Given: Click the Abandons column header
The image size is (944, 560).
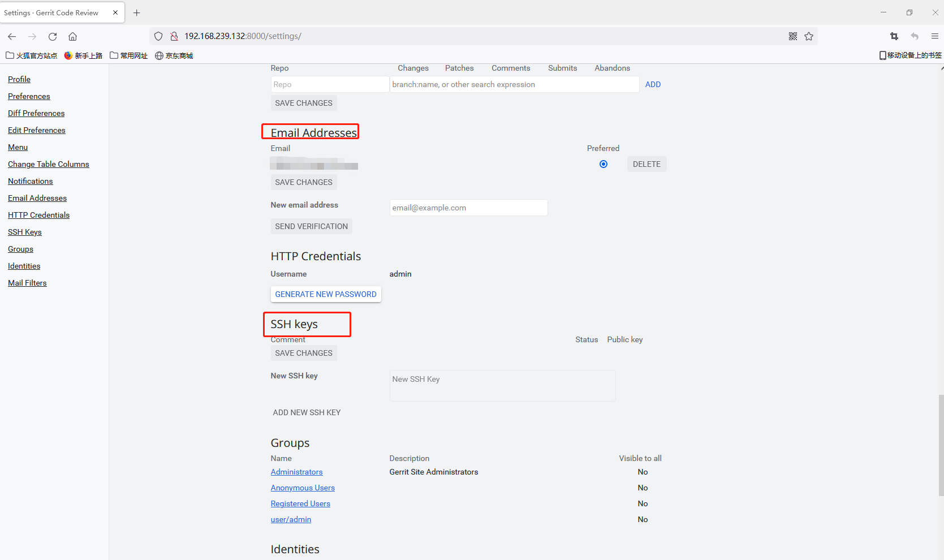Looking at the screenshot, I should point(612,68).
